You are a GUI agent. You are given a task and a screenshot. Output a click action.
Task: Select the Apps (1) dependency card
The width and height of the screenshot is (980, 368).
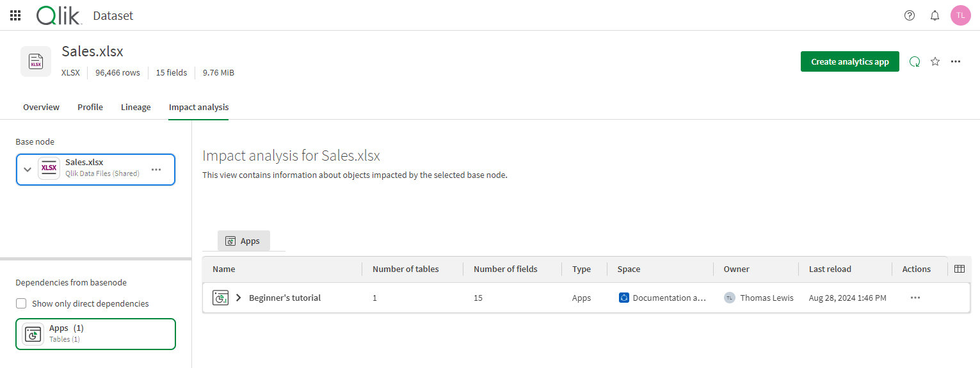coord(95,333)
